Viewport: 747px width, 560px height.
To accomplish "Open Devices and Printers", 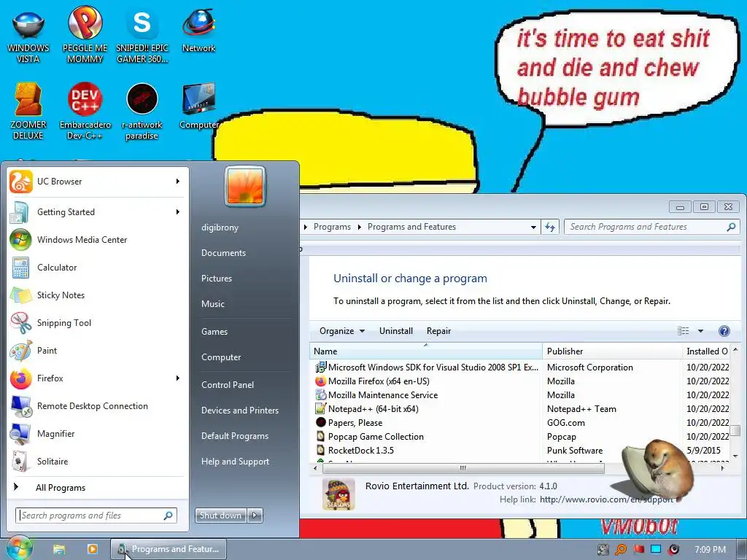I will [x=239, y=410].
